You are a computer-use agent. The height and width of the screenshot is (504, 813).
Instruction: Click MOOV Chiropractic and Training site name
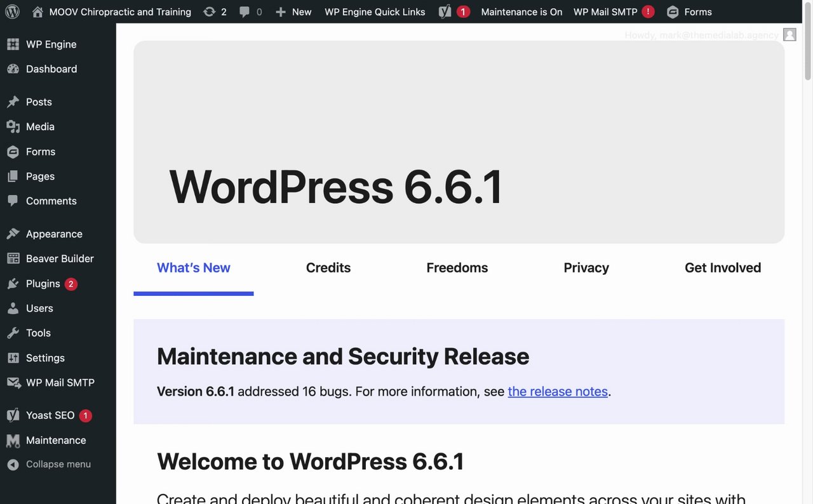click(x=120, y=12)
